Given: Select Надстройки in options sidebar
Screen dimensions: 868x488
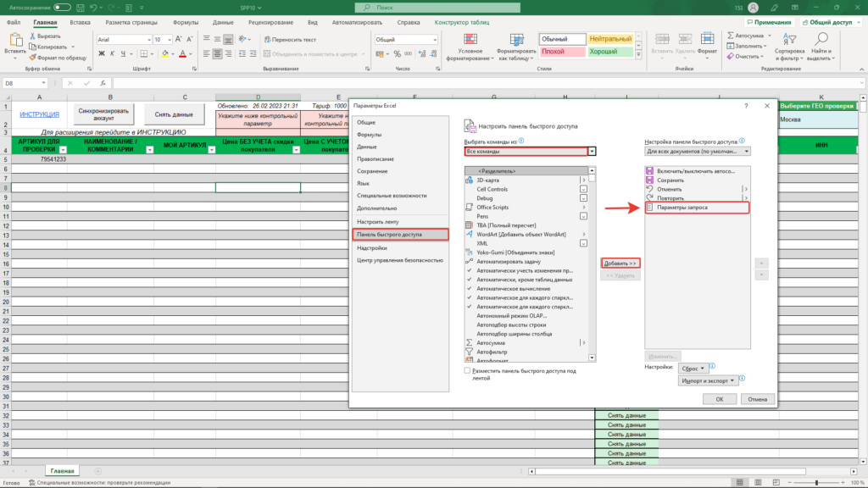Looking at the screenshot, I should [x=400, y=248].
